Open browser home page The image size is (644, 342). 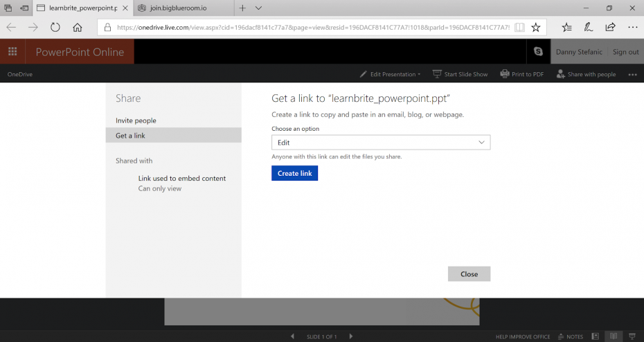click(78, 28)
